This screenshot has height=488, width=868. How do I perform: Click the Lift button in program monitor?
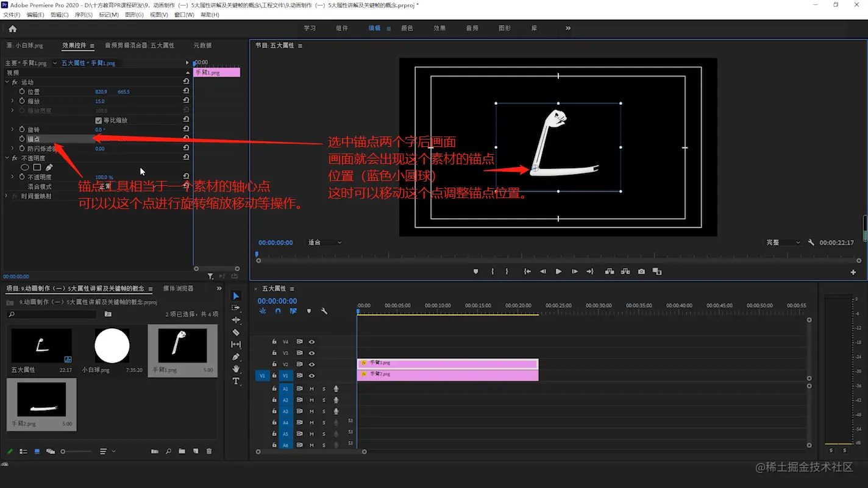tap(609, 272)
